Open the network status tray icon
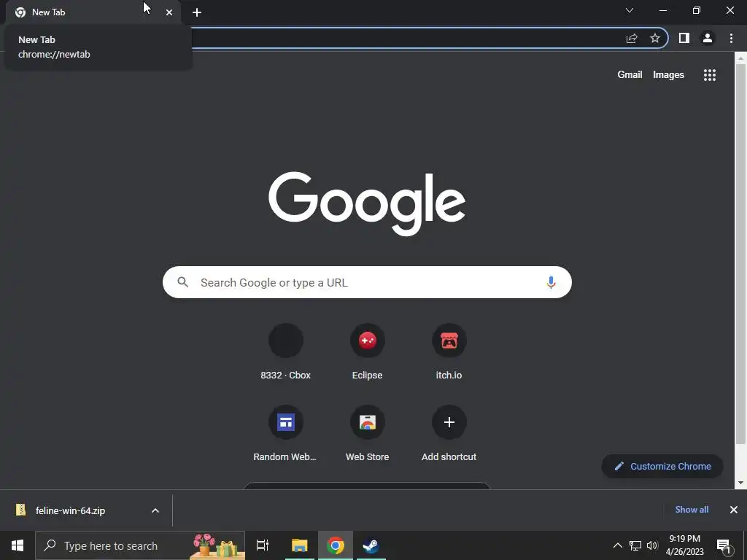 tap(635, 545)
